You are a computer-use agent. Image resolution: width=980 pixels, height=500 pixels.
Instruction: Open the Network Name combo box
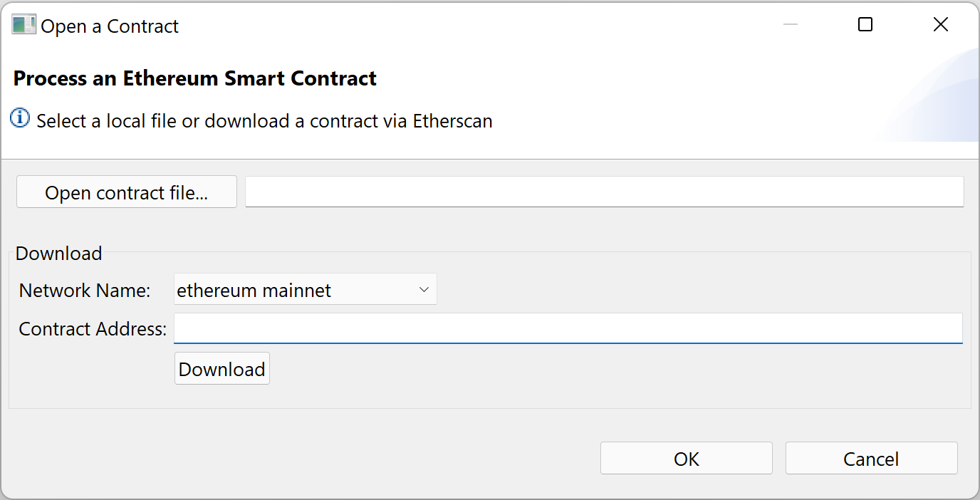pyautogui.click(x=306, y=290)
